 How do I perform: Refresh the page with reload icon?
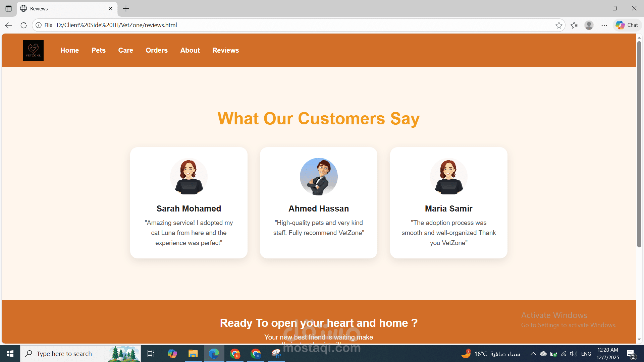click(23, 25)
